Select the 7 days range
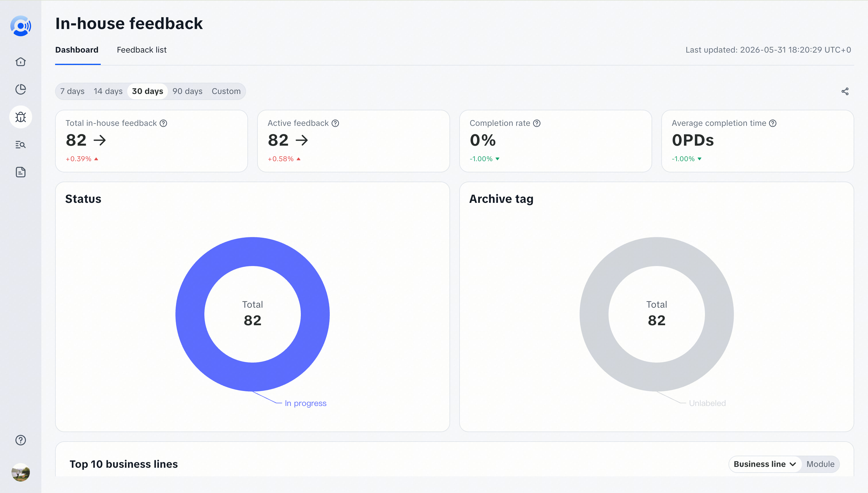868x493 pixels. coord(72,91)
